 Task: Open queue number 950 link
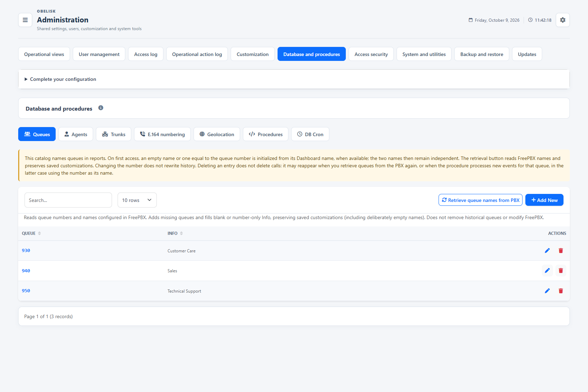tap(26, 291)
